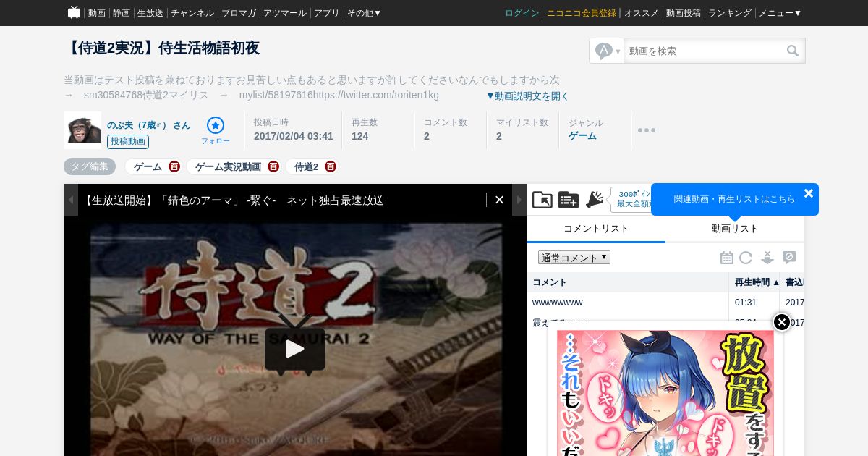
Task: Click next arrow on player banner
Action: click(519, 200)
